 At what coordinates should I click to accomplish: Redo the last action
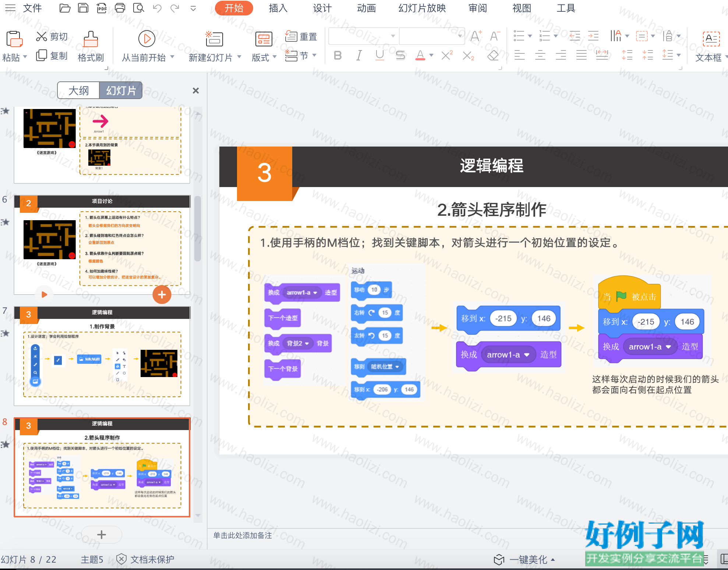[175, 8]
